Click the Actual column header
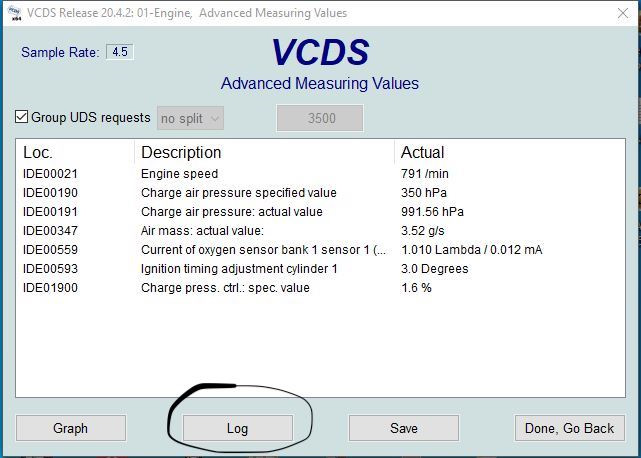 (x=422, y=153)
